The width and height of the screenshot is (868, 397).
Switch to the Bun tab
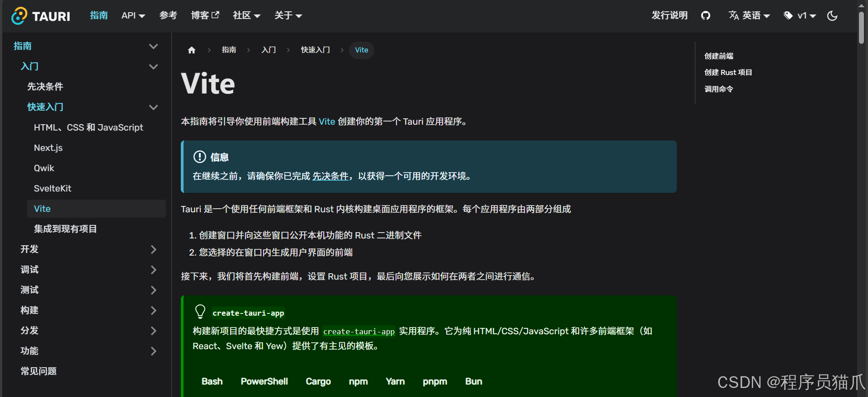(x=474, y=382)
